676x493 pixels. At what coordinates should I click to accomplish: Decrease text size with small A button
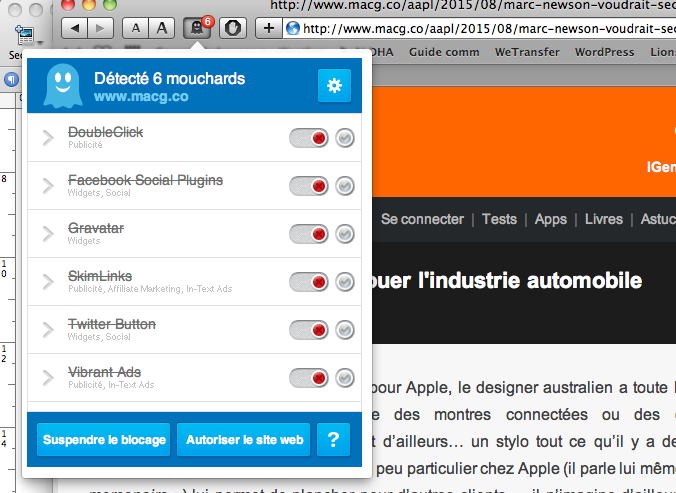(x=135, y=28)
